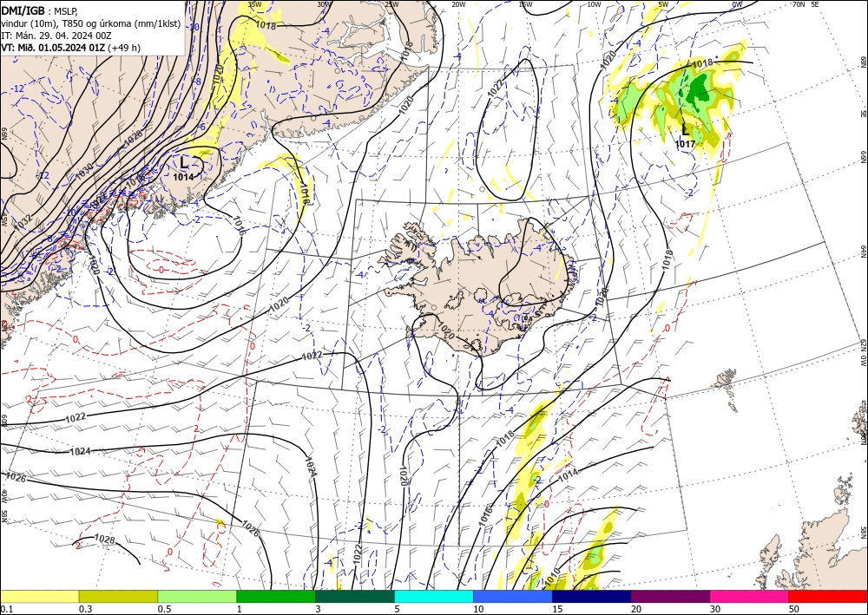Click the '0.1' legend value

pyautogui.click(x=5, y=609)
